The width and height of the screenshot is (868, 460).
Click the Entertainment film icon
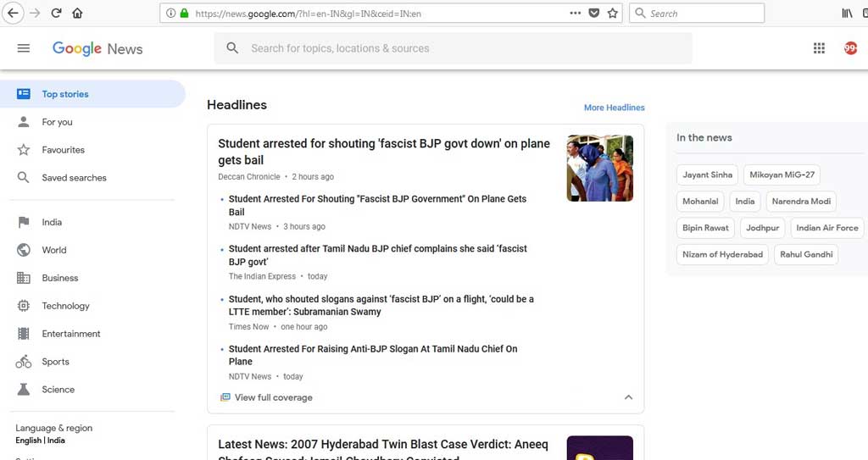[23, 334]
